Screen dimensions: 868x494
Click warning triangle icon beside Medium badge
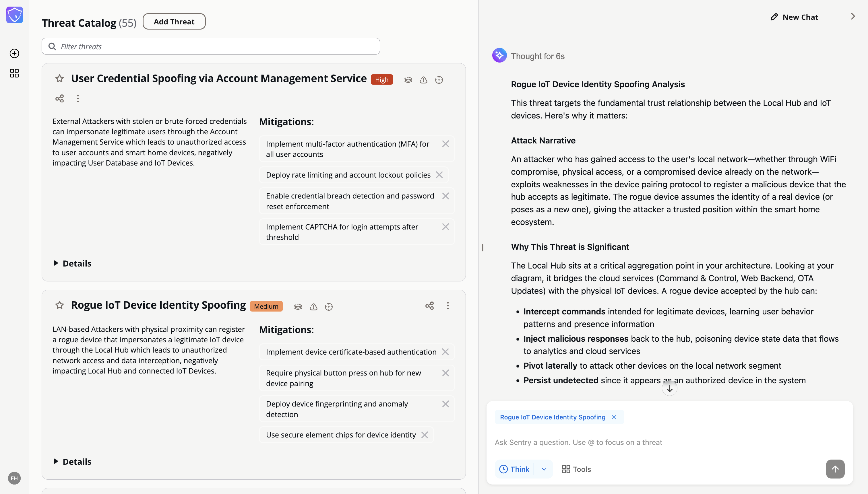[313, 307]
